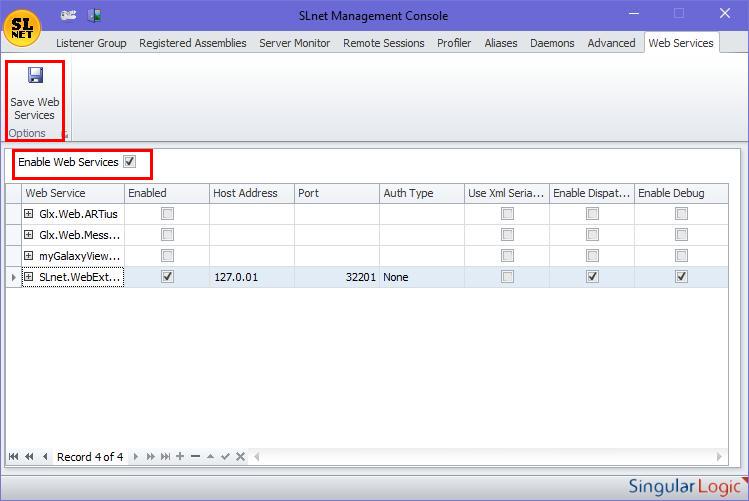Click the SLnet round logo button
This screenshot has height=501, width=749.
(x=22, y=28)
